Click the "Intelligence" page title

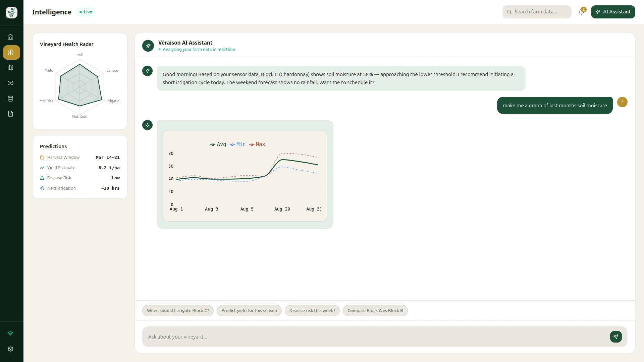pyautogui.click(x=52, y=12)
